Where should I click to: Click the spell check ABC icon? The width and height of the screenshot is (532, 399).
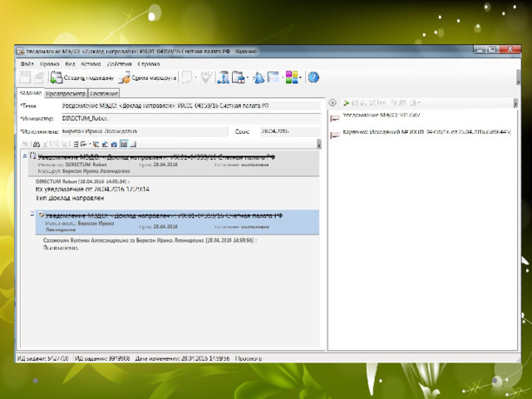pyautogui.click(x=205, y=77)
